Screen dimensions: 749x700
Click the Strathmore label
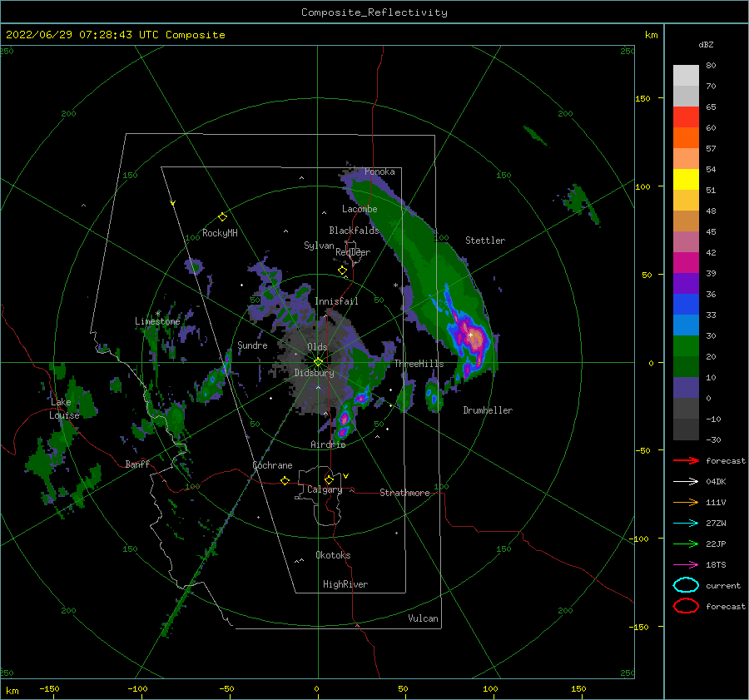coord(404,493)
